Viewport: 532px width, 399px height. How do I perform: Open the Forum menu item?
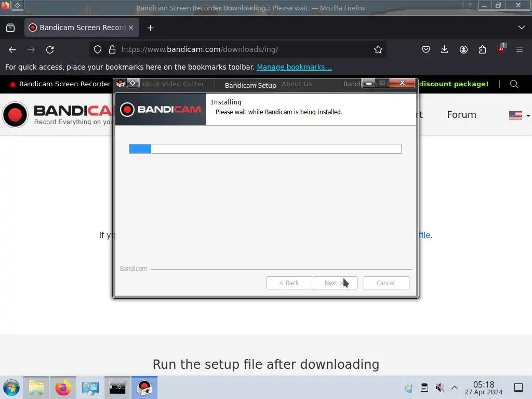tap(461, 115)
